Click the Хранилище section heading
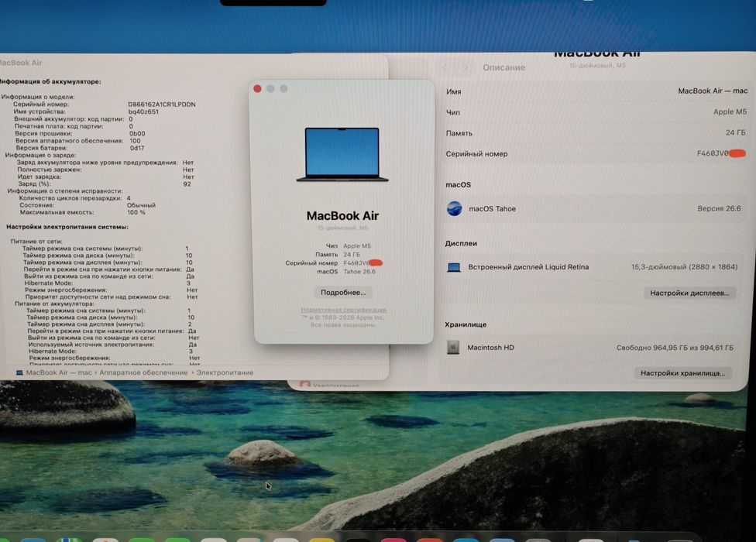Viewport: 756px width, 542px height. (x=466, y=324)
